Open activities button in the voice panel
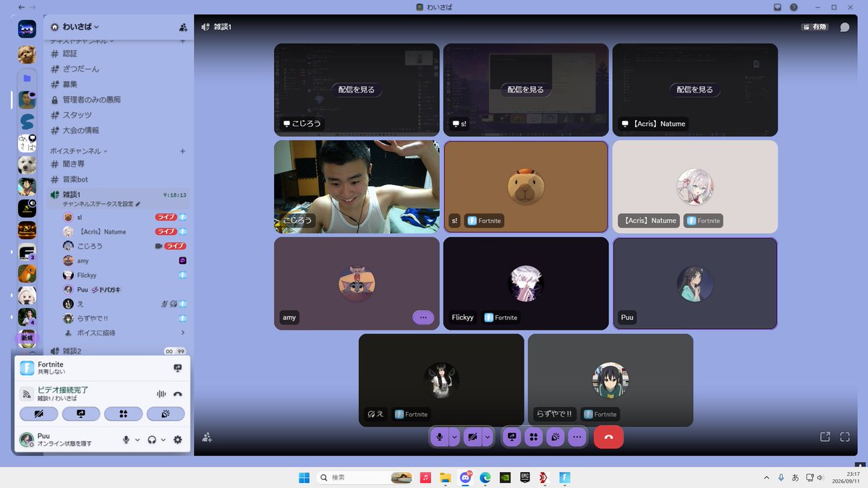Screen dimensions: 868x488 coord(124,414)
